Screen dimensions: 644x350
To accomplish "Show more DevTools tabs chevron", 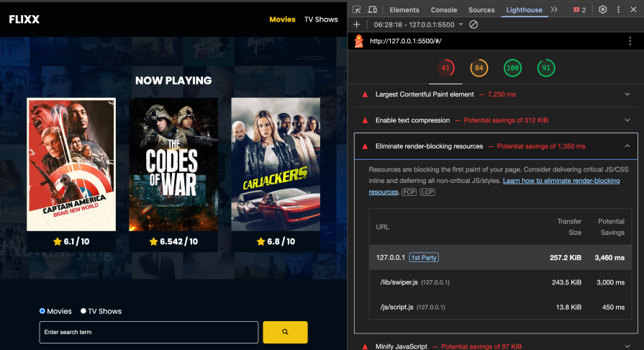I will click(553, 9).
